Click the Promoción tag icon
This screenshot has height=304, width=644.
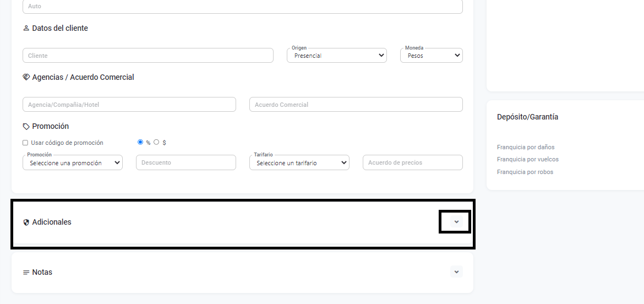[26, 126]
